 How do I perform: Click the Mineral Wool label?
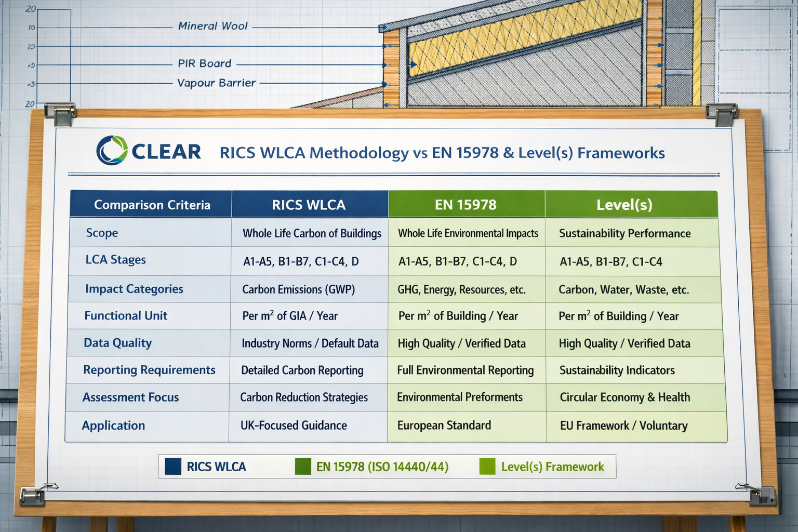coord(212,25)
